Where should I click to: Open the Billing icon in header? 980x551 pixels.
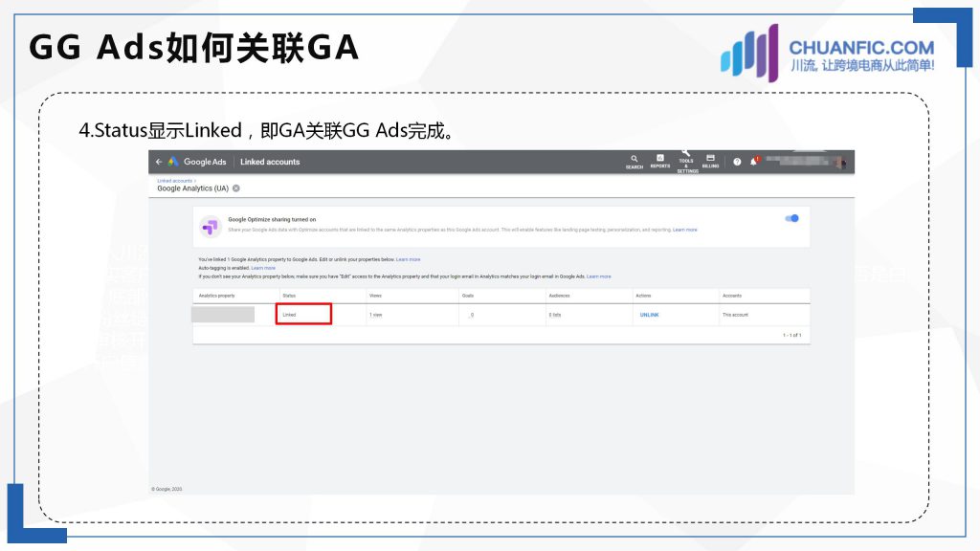pyautogui.click(x=711, y=161)
